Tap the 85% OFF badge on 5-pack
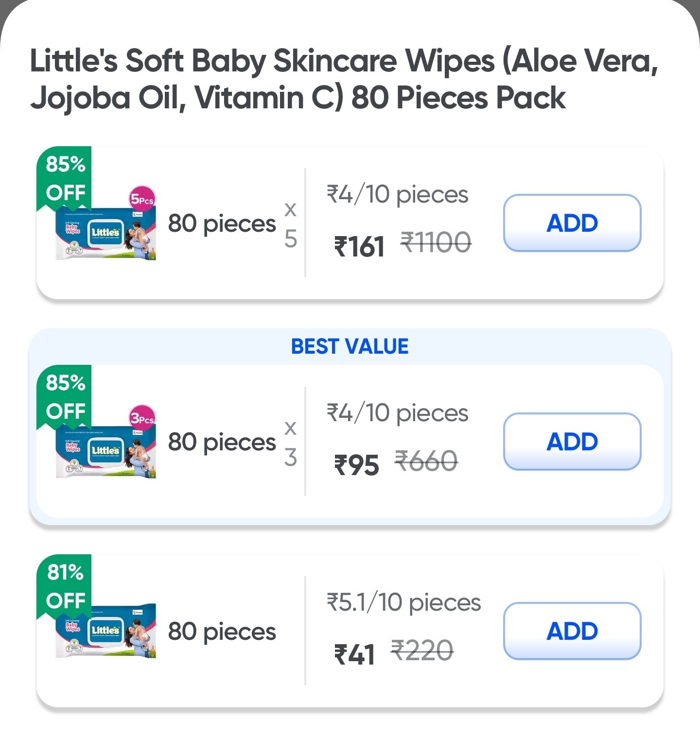Viewport: 700px width, 736px height. (x=65, y=178)
